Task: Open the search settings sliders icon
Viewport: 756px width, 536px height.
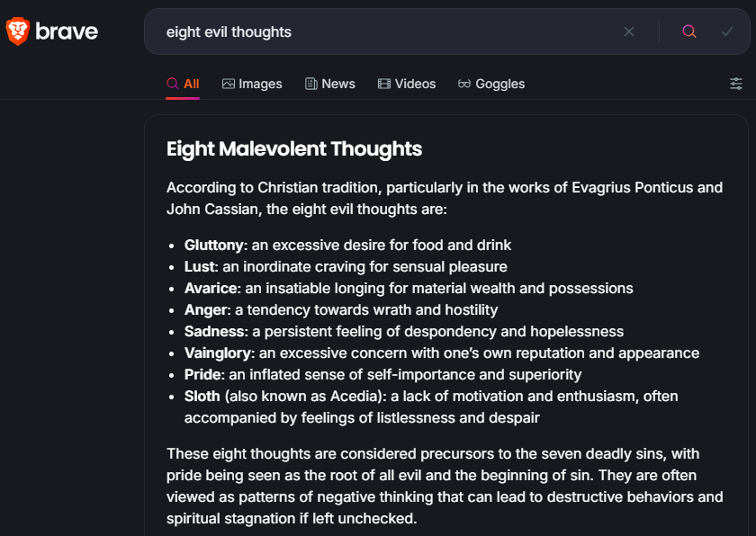Action: (736, 84)
